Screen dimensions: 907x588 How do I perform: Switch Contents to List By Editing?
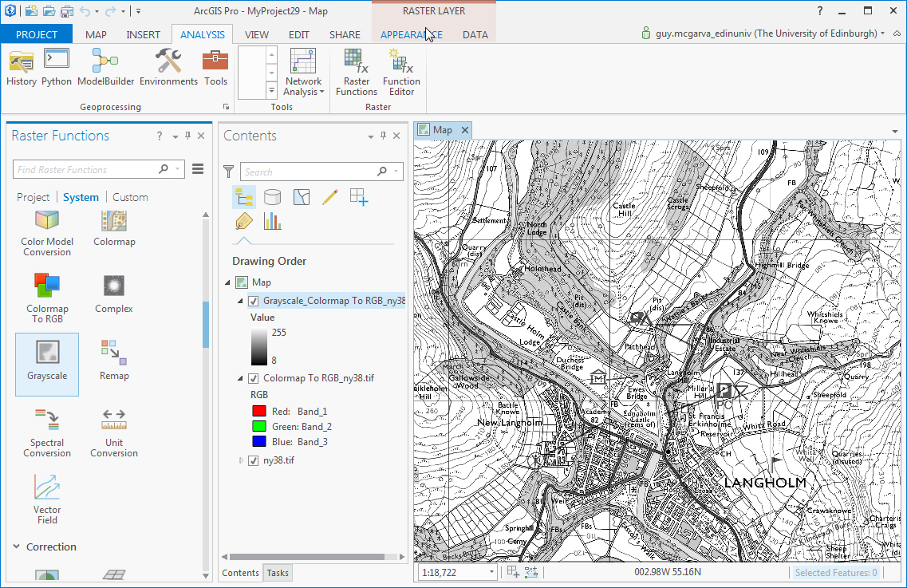[330, 197]
